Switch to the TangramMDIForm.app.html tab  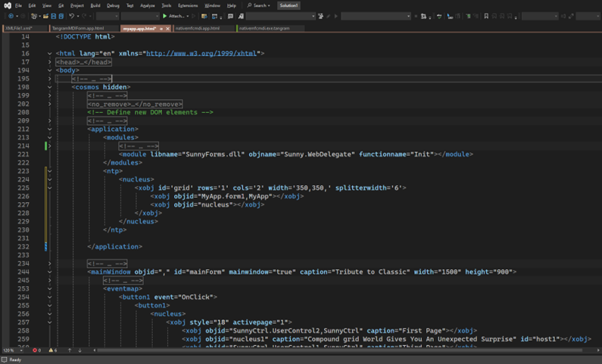(x=78, y=29)
